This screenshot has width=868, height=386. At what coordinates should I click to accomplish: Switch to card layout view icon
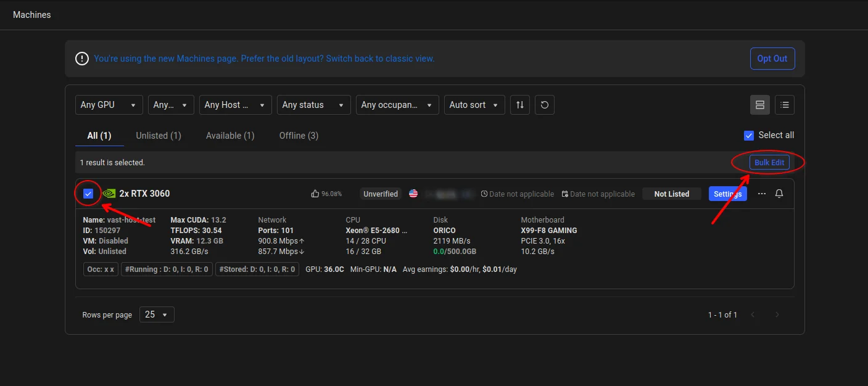coord(760,105)
